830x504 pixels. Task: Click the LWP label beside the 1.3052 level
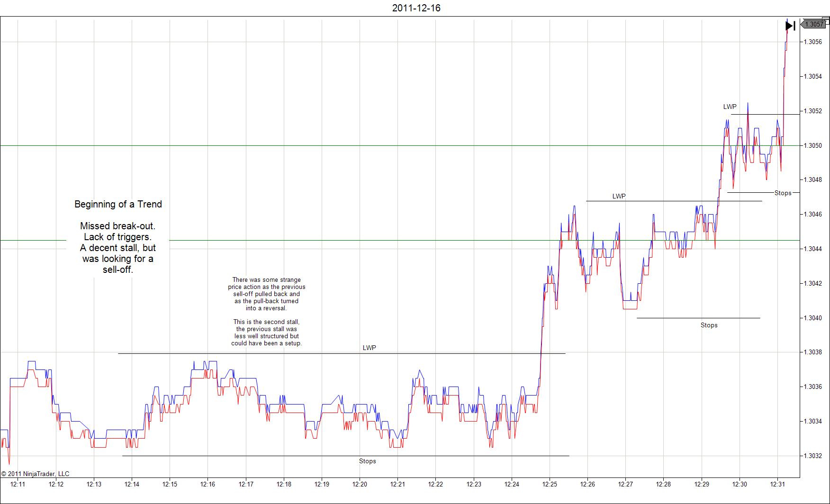pos(730,107)
